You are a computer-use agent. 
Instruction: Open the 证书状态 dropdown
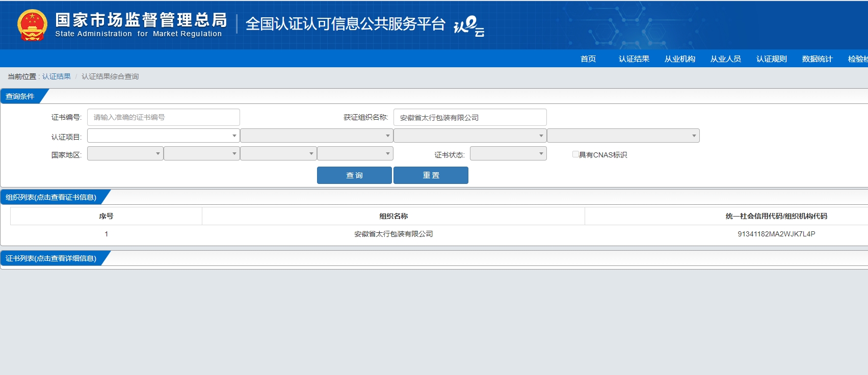pyautogui.click(x=508, y=153)
